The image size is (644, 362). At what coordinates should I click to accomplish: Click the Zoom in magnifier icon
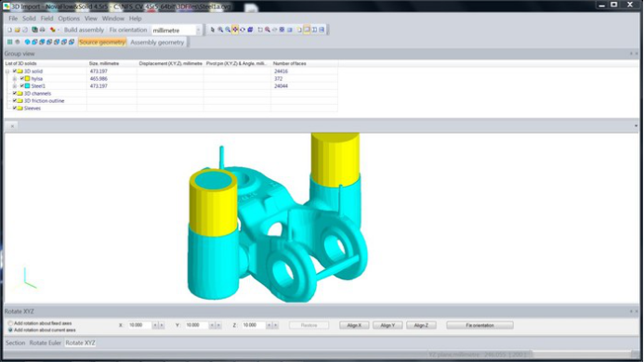(220, 30)
